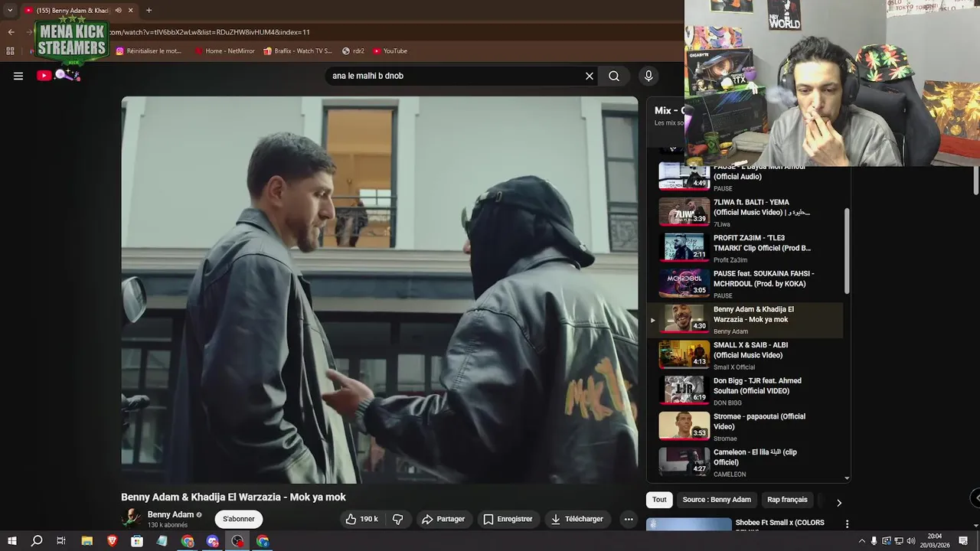Play '7LIWA ft. BALTI - YEMA' from playlist
Image resolution: width=980 pixels, height=551 pixels.
point(746,212)
